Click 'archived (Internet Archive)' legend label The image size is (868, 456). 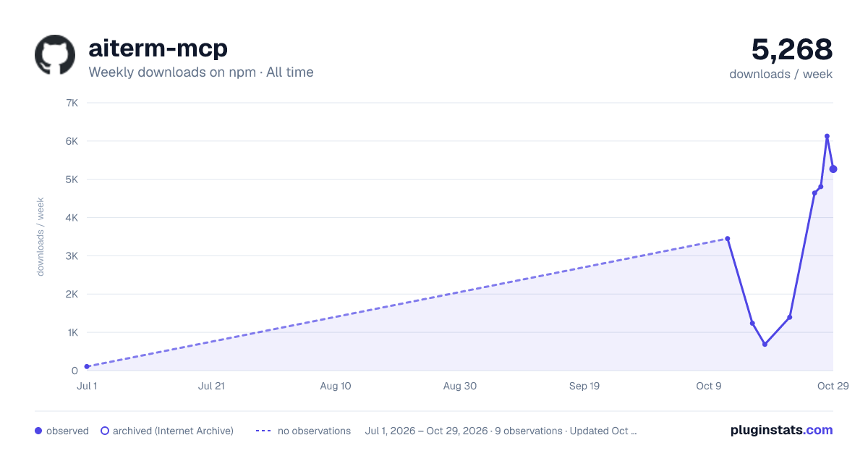[x=173, y=431]
